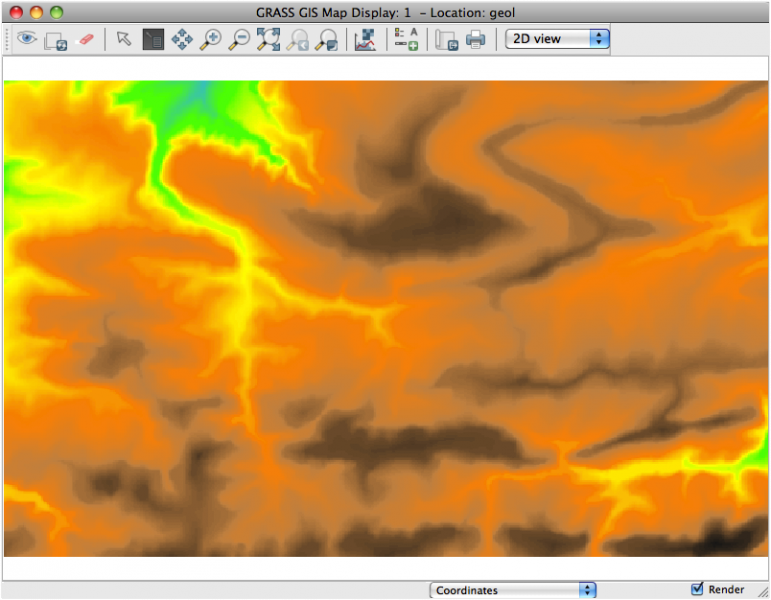Image resolution: width=771 pixels, height=600 pixels.
Task: Add map elements overlay icon
Action: pyautogui.click(x=406, y=39)
